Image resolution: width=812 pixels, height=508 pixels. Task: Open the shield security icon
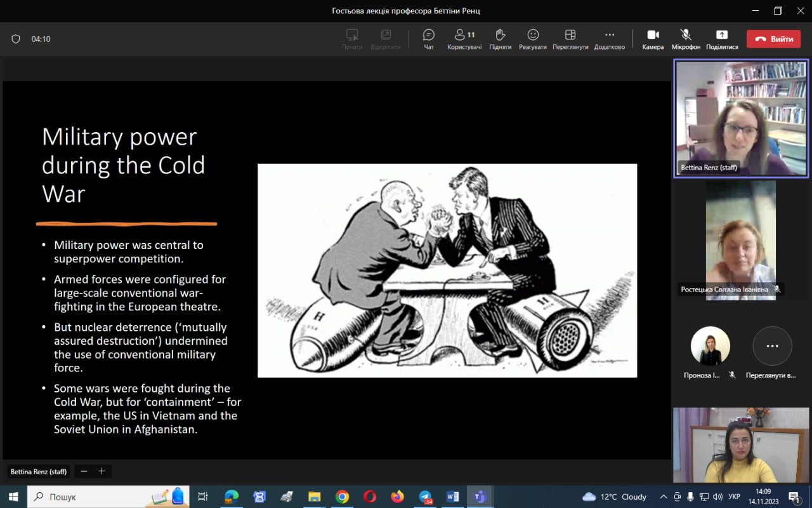click(x=16, y=39)
